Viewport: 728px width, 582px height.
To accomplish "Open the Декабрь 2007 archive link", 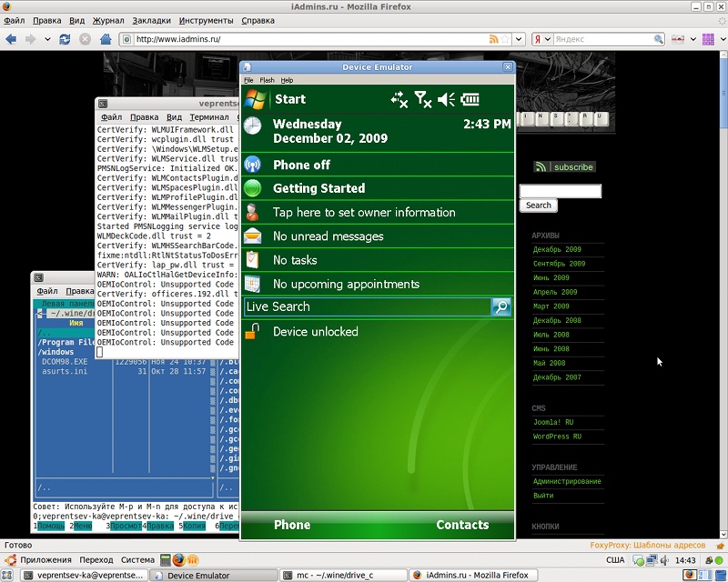I will click(x=557, y=377).
